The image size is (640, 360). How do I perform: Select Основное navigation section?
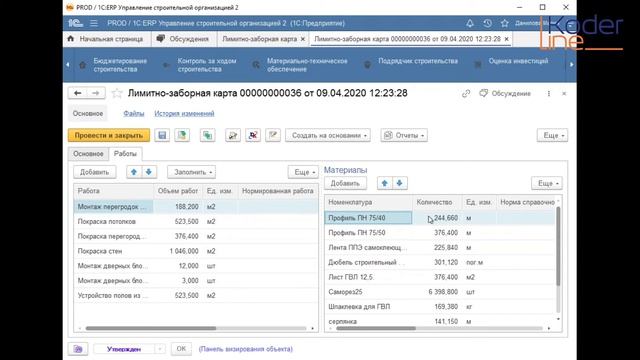click(88, 113)
